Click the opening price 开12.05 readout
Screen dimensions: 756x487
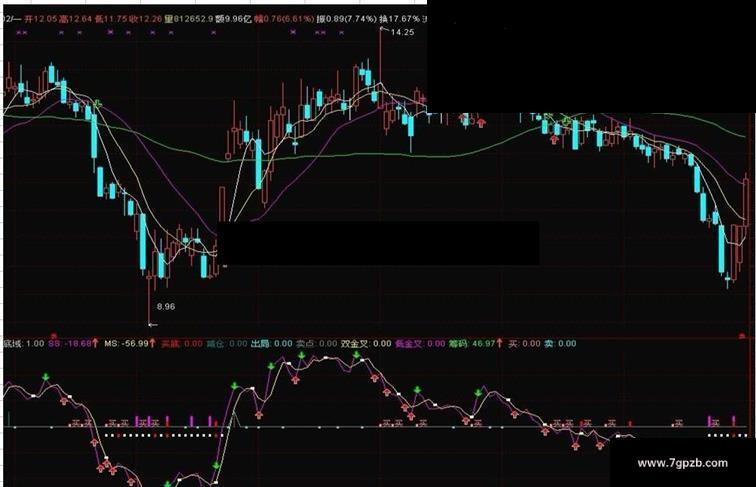(41, 19)
